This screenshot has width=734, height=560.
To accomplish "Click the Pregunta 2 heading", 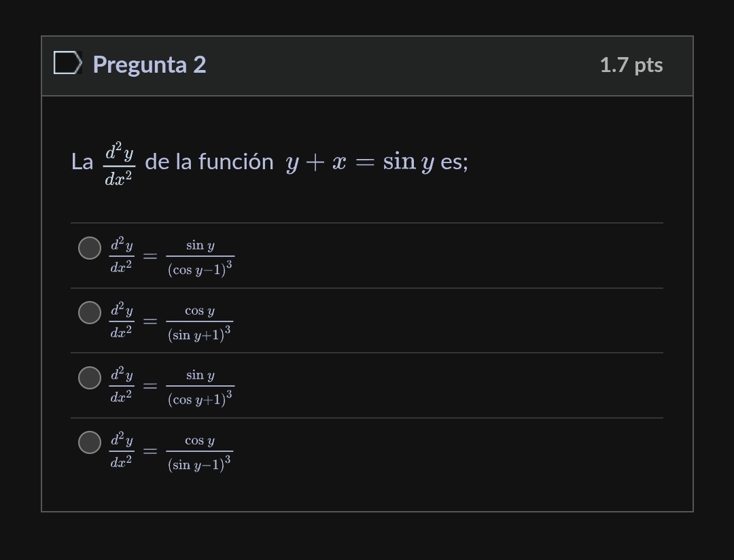I will (x=149, y=64).
